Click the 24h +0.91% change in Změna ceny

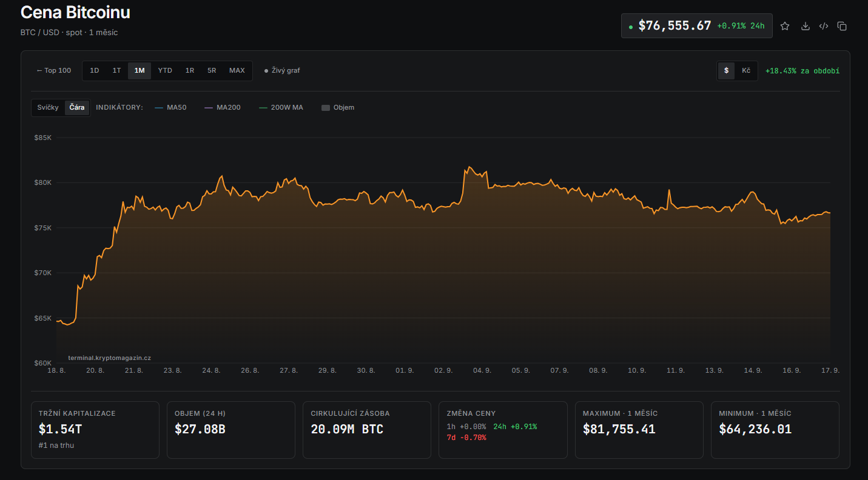coord(515,427)
